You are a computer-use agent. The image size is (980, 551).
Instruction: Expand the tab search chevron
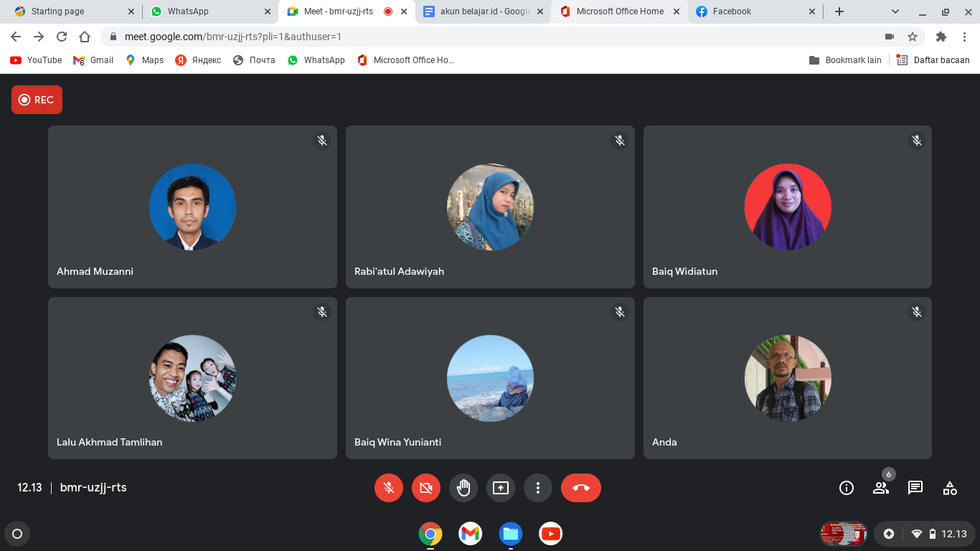tap(895, 11)
